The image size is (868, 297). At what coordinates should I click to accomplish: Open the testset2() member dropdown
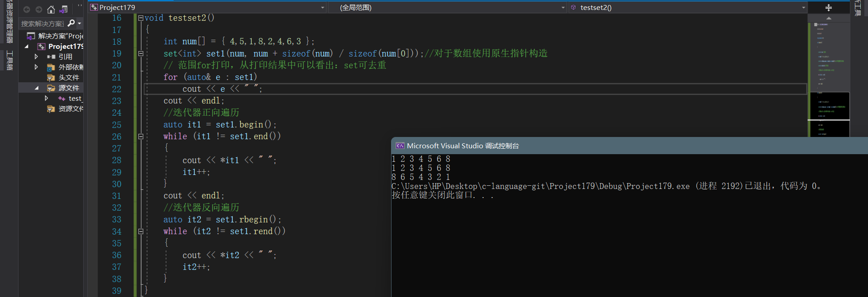coord(803,8)
